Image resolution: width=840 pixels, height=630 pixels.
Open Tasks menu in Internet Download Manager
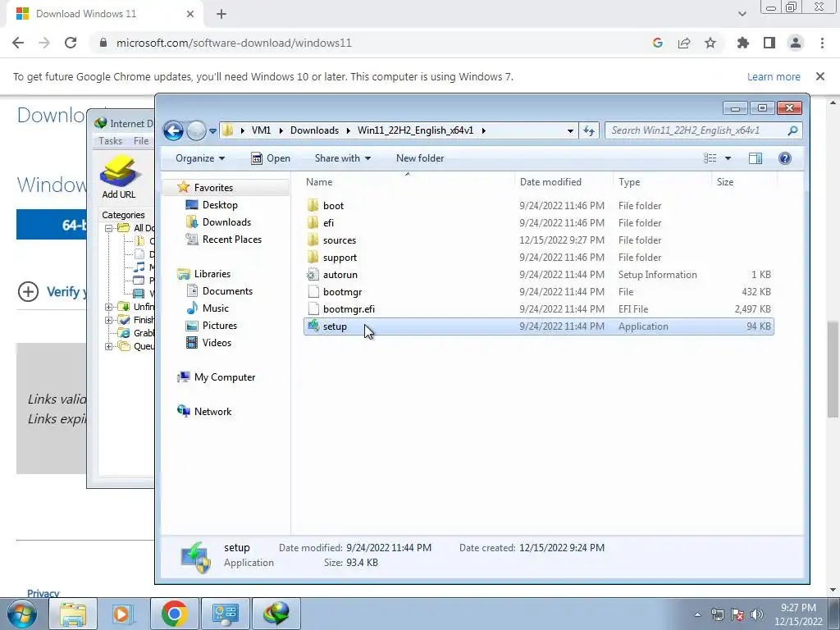[110, 141]
